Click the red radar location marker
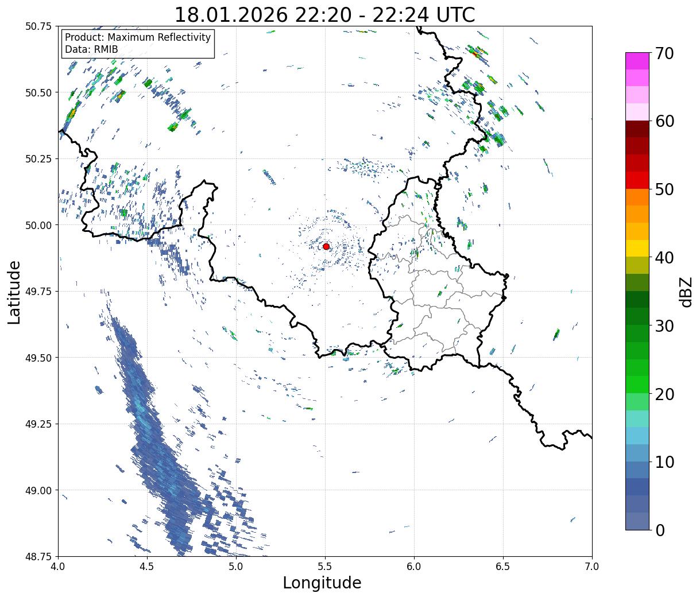The height and width of the screenshot is (597, 700). pyautogui.click(x=326, y=246)
